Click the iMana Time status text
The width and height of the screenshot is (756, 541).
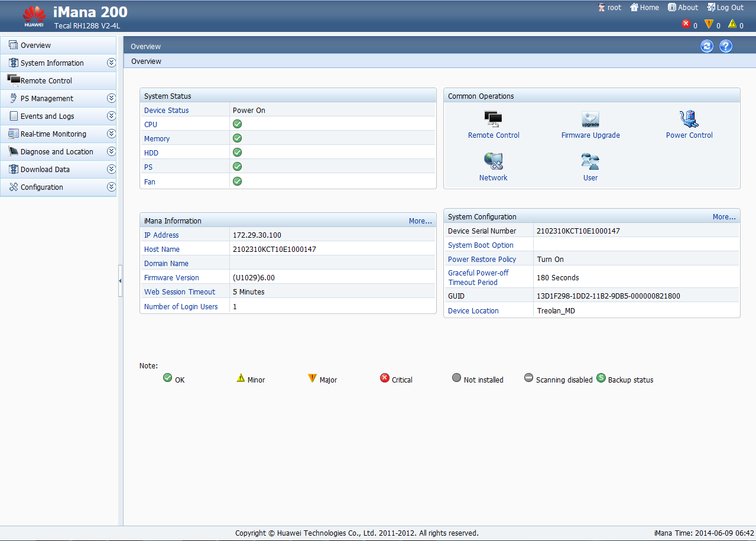click(x=703, y=533)
